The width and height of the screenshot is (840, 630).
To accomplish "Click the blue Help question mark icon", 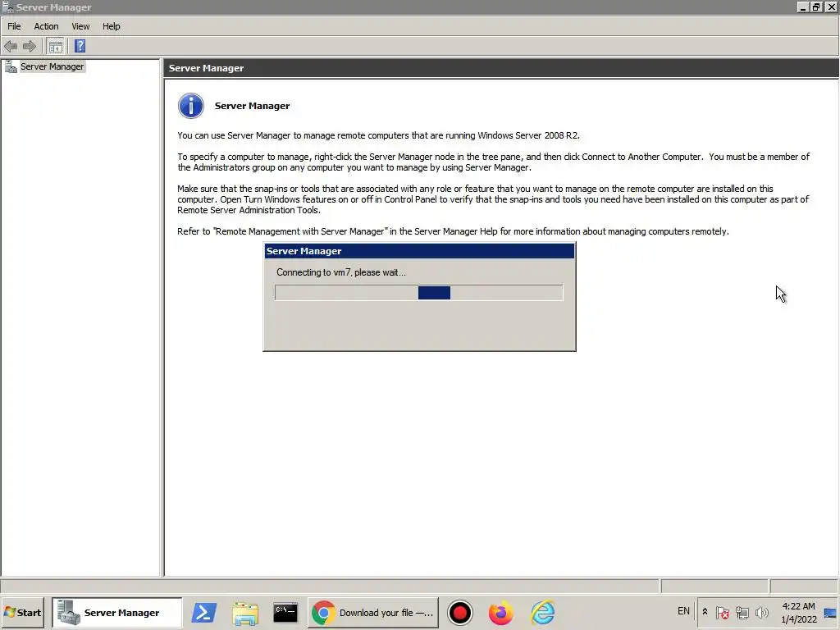I will (80, 46).
